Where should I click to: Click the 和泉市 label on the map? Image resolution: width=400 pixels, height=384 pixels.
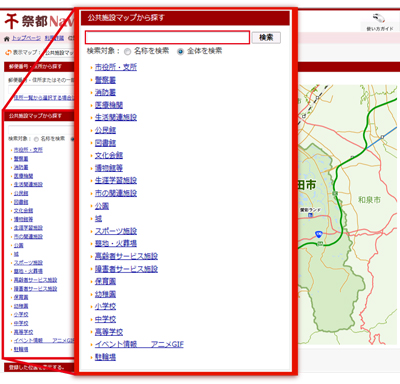point(369,200)
